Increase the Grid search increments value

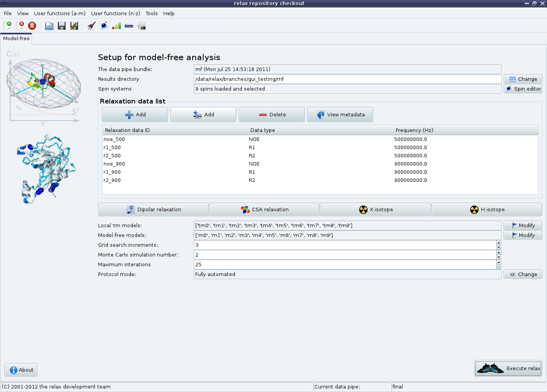click(x=499, y=243)
